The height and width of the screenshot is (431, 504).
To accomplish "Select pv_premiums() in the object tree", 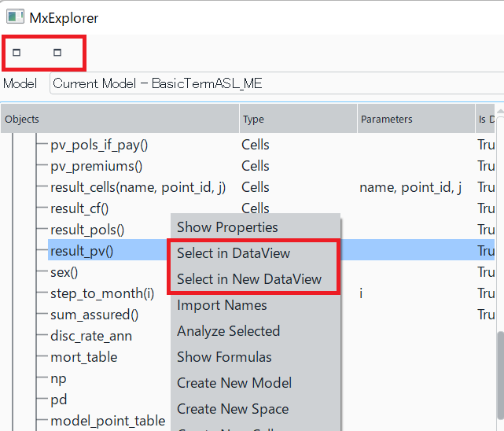I will click(x=96, y=166).
